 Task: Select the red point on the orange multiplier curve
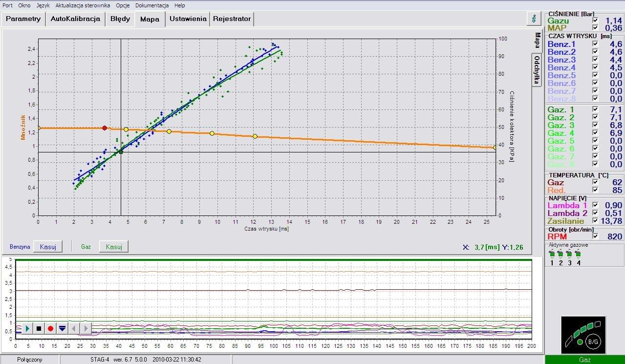(105, 128)
